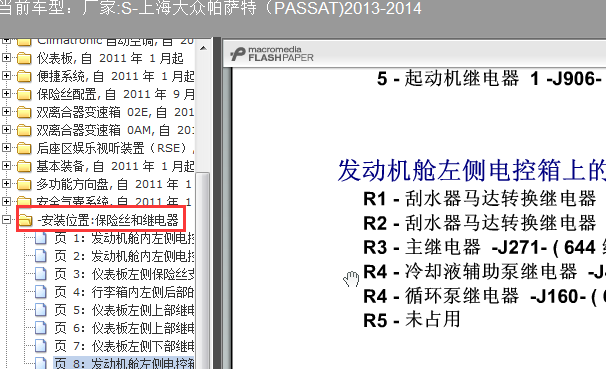606x369 pixels.
Task: Click the 保险丝配置 folder icon
Action: click(24, 94)
